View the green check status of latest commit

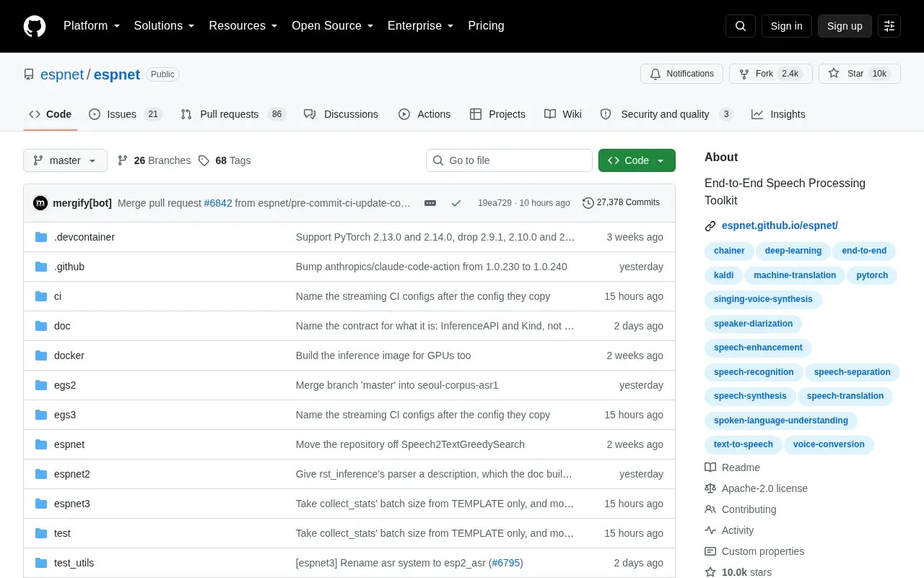[456, 203]
